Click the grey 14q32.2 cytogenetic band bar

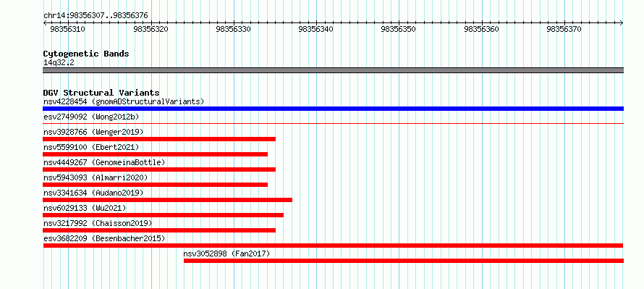333,70
